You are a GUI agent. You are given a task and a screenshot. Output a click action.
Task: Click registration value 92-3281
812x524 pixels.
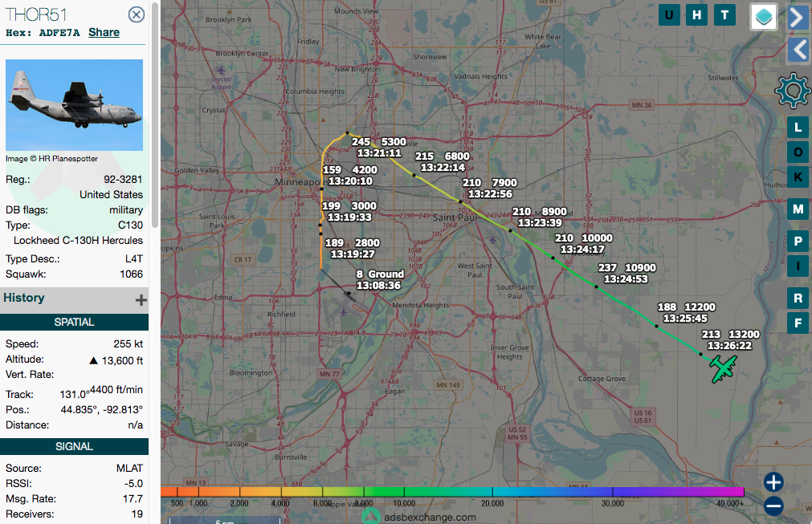click(123, 180)
